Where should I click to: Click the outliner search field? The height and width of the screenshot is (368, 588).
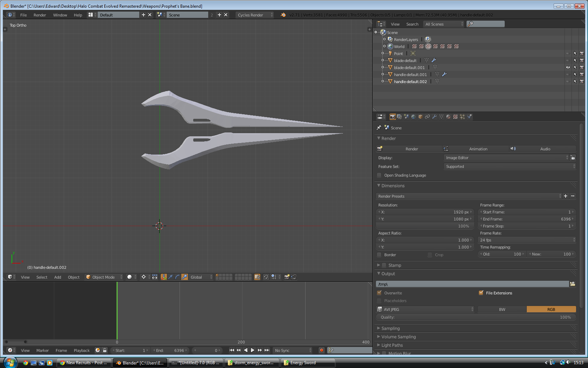pyautogui.click(x=486, y=24)
